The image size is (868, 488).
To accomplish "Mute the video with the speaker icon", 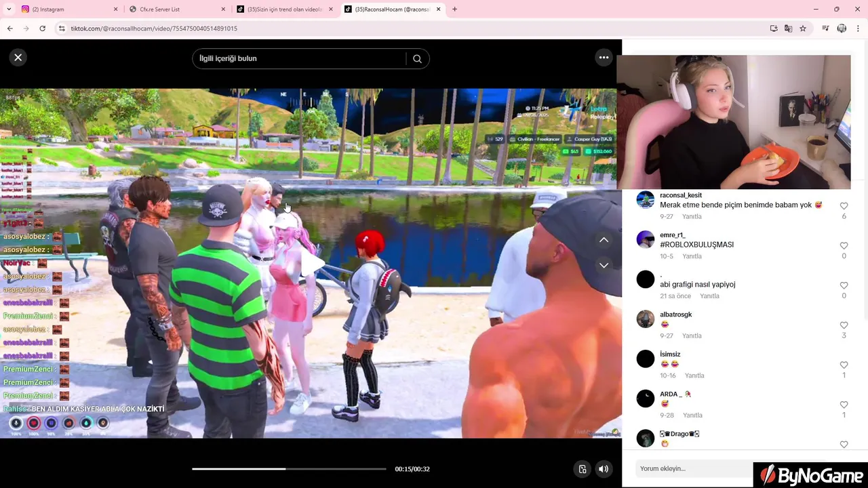I will coord(603,469).
